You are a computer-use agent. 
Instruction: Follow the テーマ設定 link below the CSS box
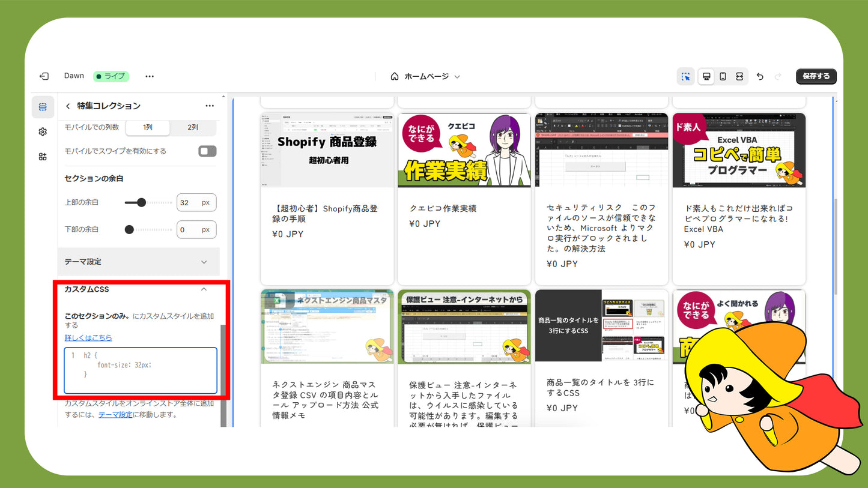[115, 415]
